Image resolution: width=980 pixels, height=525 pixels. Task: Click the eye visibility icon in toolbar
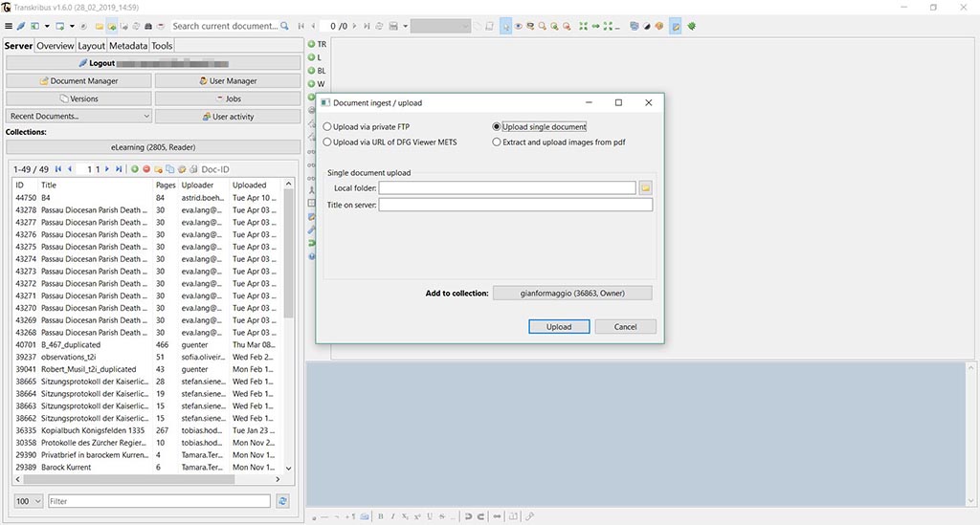point(518,26)
